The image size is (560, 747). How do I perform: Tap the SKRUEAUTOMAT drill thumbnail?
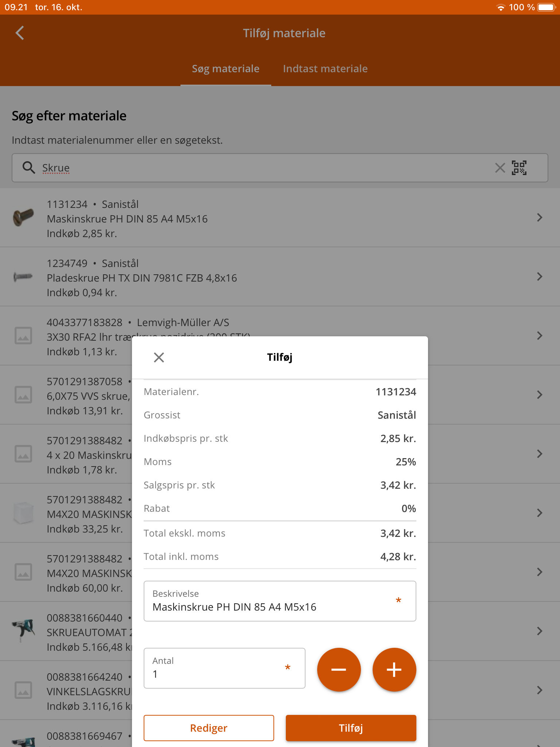[x=23, y=630]
